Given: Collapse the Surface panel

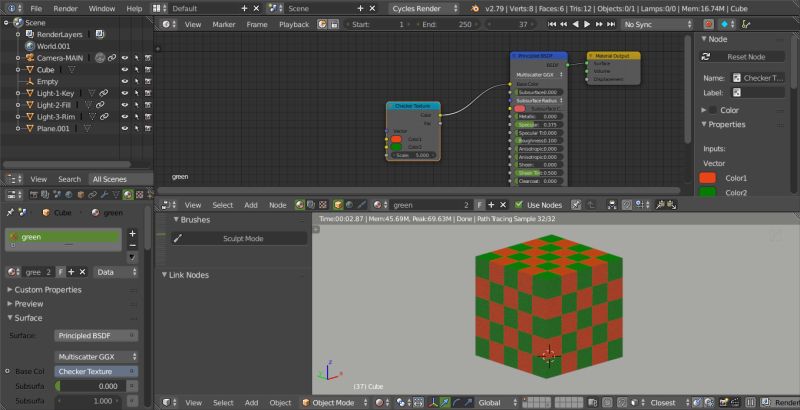Looking at the screenshot, I should [x=28, y=318].
